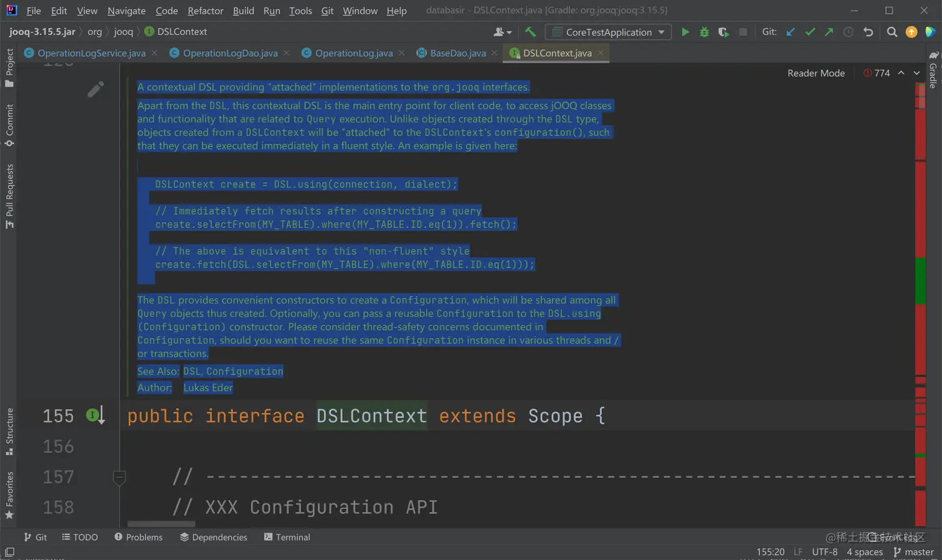
Task: Open the Git tool window button
Action: click(x=36, y=537)
